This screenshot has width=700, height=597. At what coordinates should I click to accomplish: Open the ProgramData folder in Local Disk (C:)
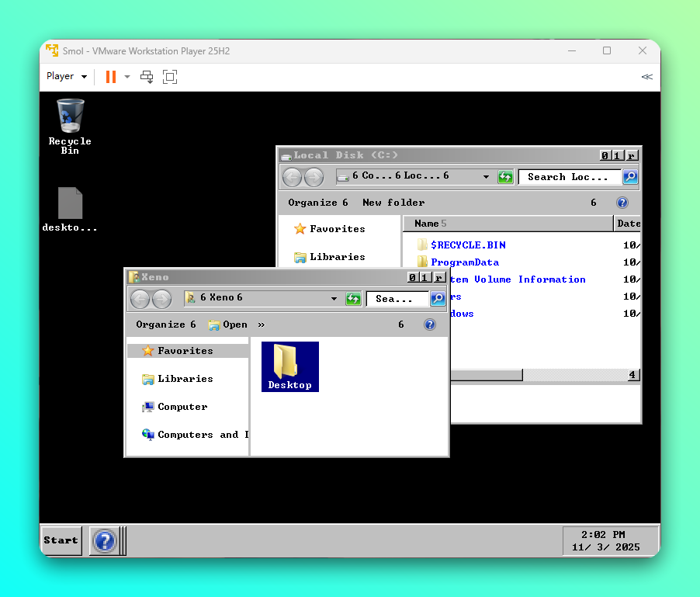click(x=466, y=262)
